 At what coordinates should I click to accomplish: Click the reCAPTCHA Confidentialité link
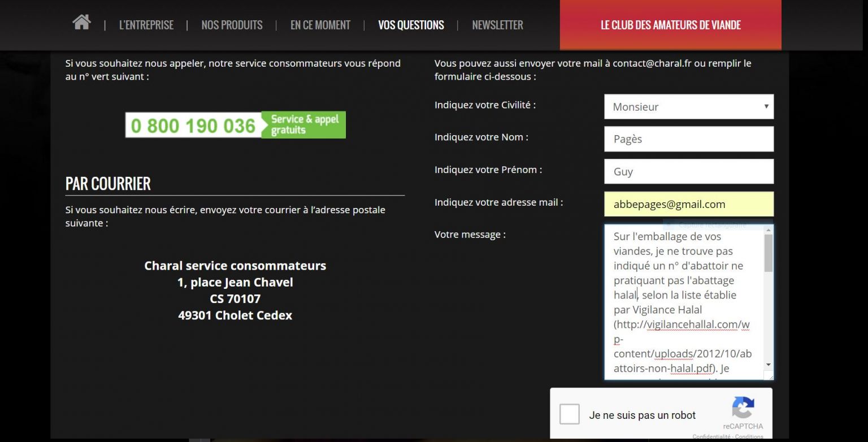[x=713, y=436]
